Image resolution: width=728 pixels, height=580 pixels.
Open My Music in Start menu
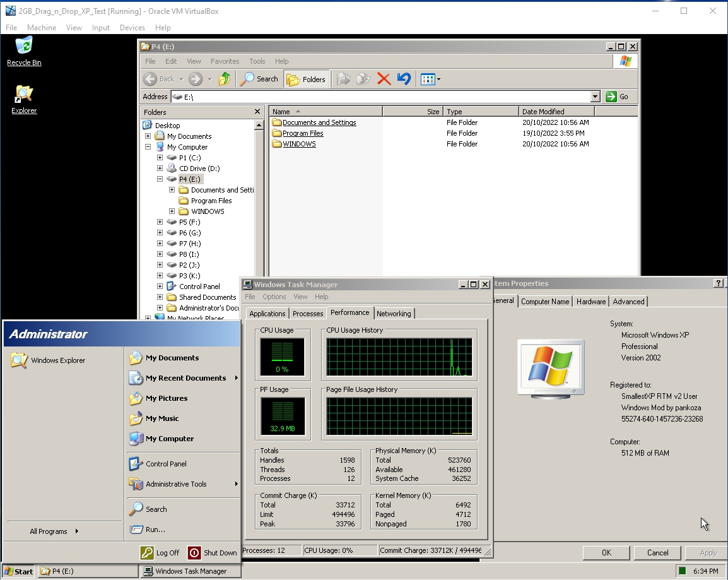tap(184, 418)
